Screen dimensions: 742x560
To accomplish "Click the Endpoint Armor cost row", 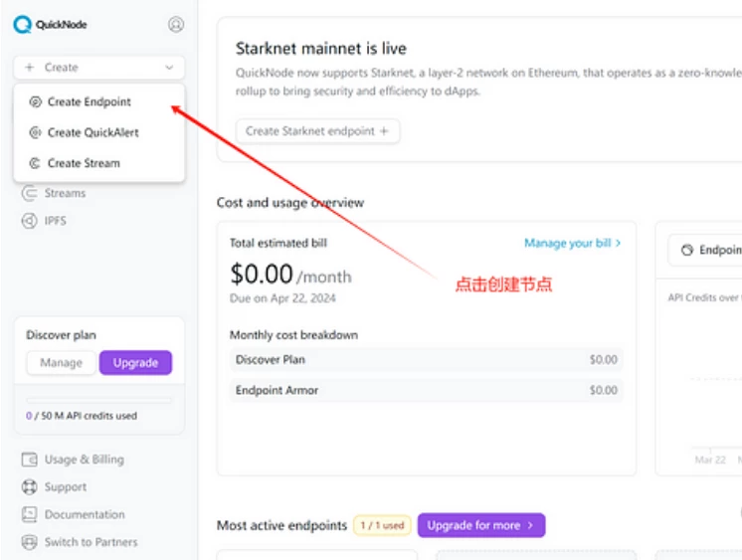I will point(426,390).
